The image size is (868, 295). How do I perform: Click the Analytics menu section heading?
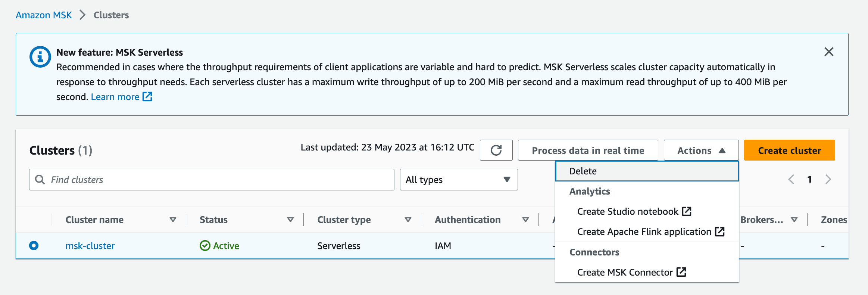tap(590, 191)
